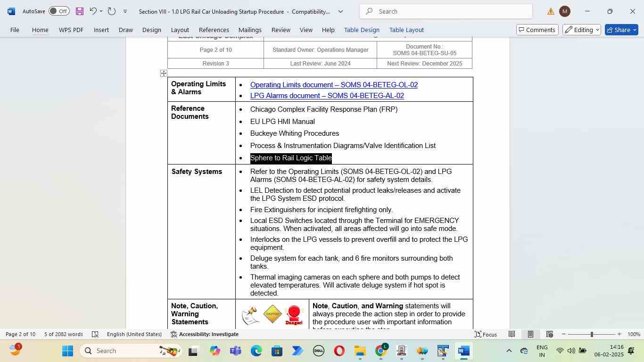The width and height of the screenshot is (644, 362).
Task: Open Microsoft Edge from taskbar
Action: (256, 351)
